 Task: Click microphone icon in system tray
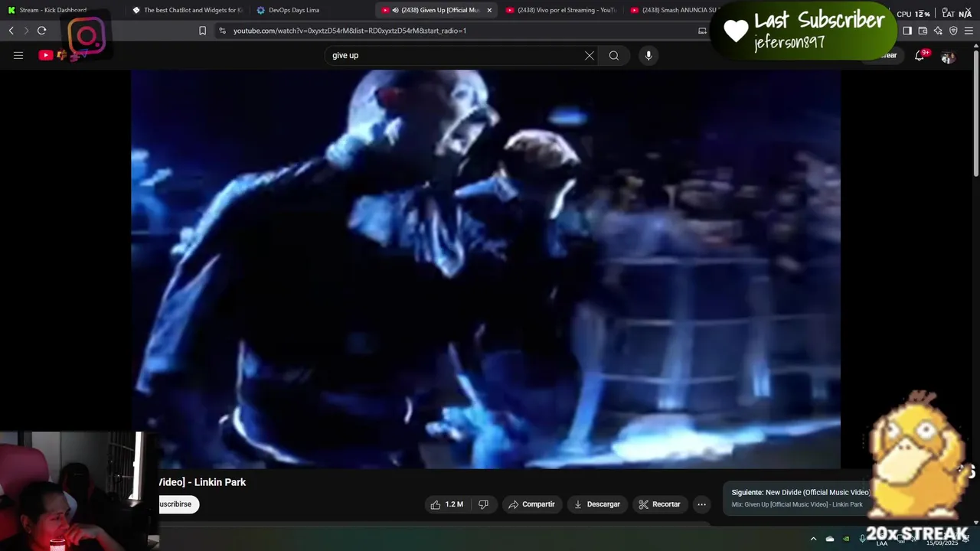pyautogui.click(x=863, y=539)
